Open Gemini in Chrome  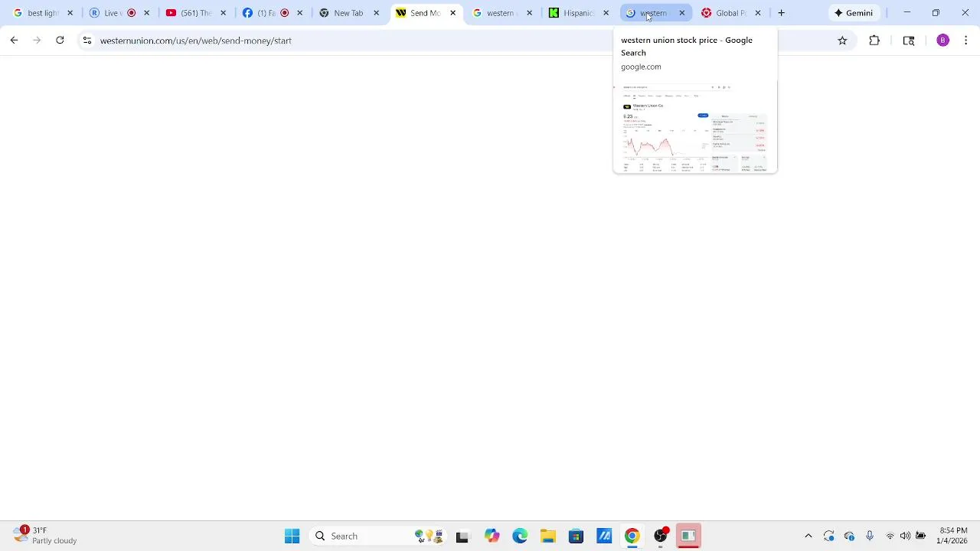pyautogui.click(x=854, y=13)
